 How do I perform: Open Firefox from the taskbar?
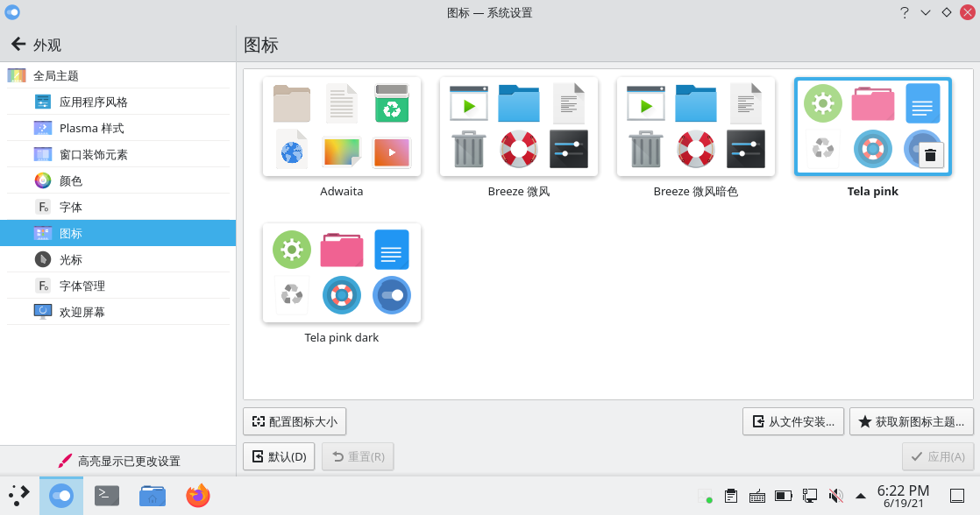198,496
